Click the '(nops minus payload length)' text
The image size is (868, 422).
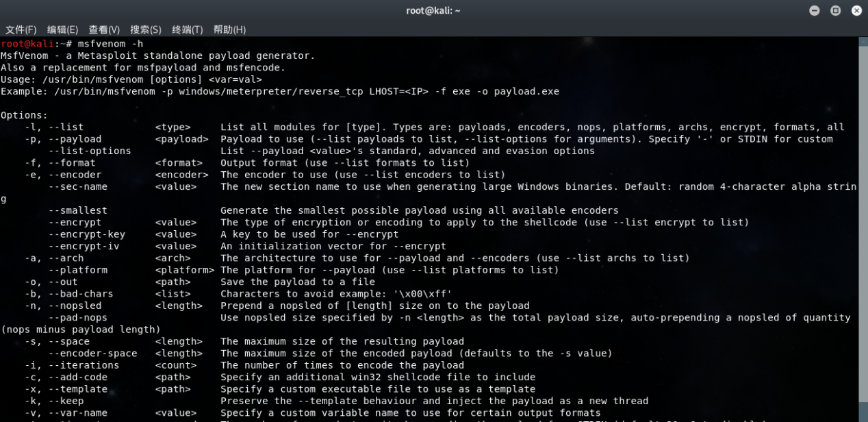pos(81,330)
